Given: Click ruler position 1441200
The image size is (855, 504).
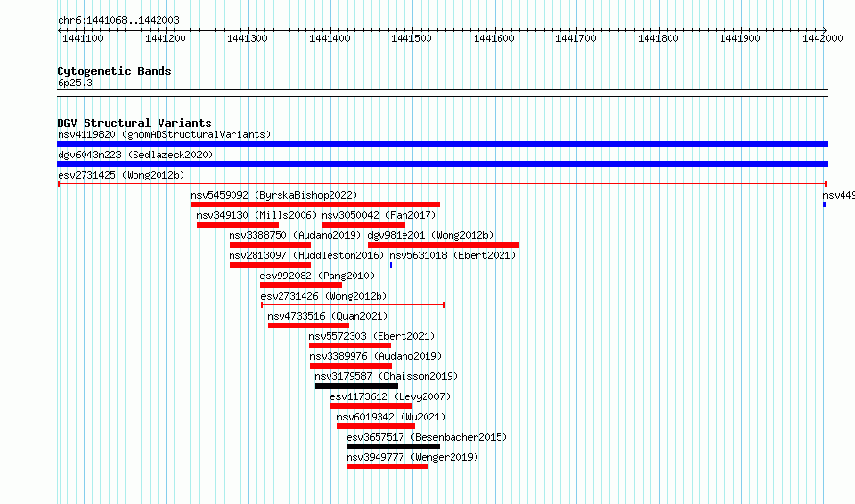Looking at the screenshot, I should [165, 38].
